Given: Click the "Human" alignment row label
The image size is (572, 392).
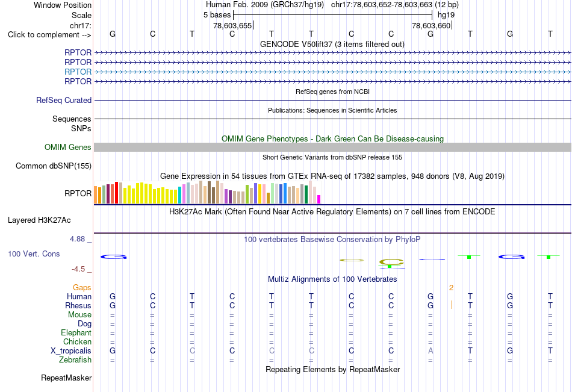Looking at the screenshot, I should click(x=79, y=296).
